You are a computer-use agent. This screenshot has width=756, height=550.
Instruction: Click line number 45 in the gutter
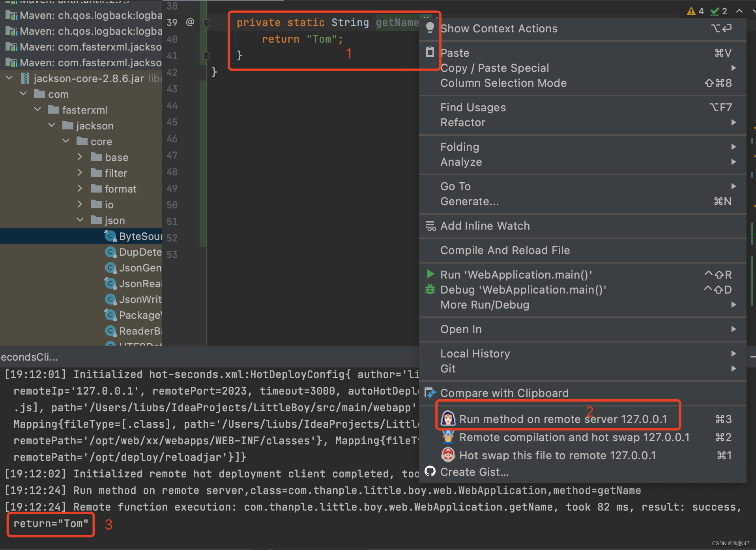(x=172, y=122)
